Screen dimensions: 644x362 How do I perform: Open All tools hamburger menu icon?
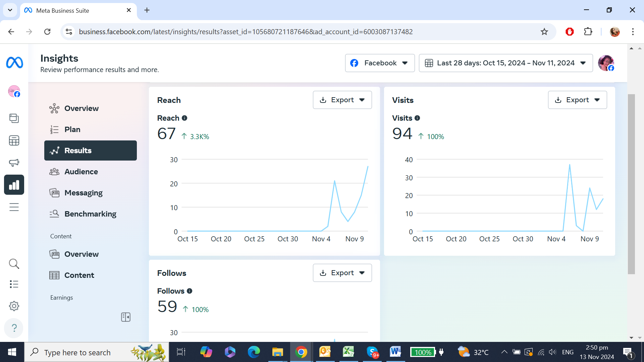tap(14, 207)
